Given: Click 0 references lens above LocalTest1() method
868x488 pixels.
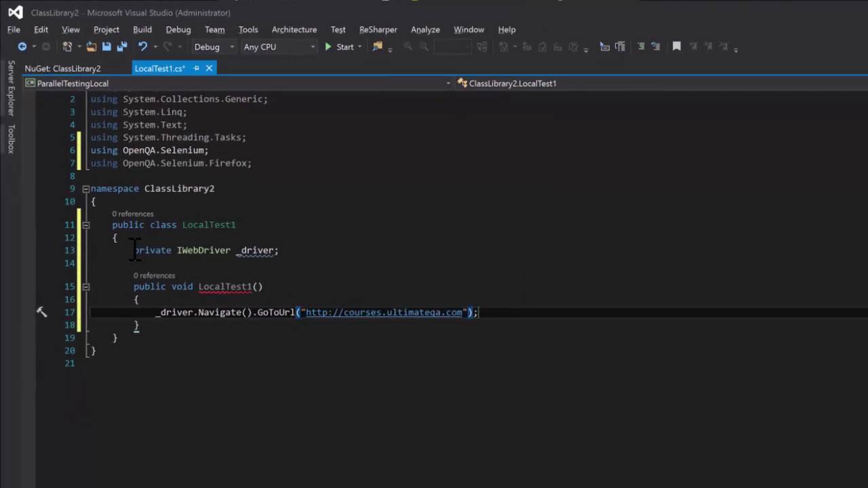Looking at the screenshot, I should tap(154, 275).
